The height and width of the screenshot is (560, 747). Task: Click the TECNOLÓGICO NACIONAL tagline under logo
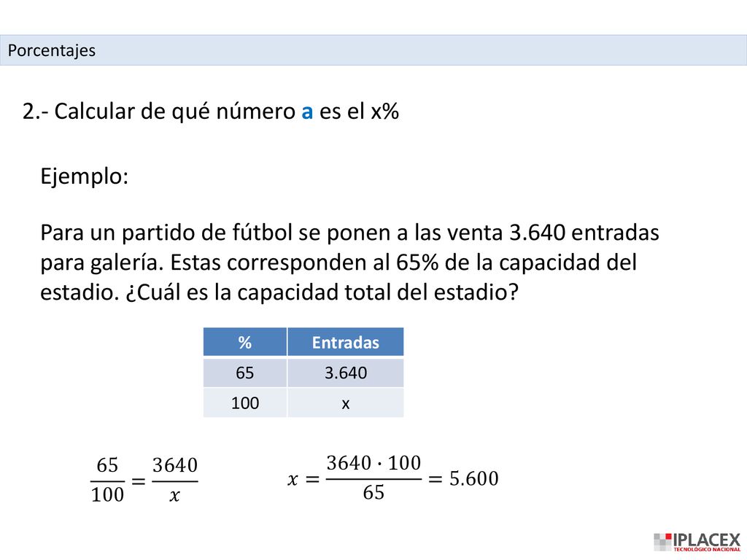(x=707, y=549)
